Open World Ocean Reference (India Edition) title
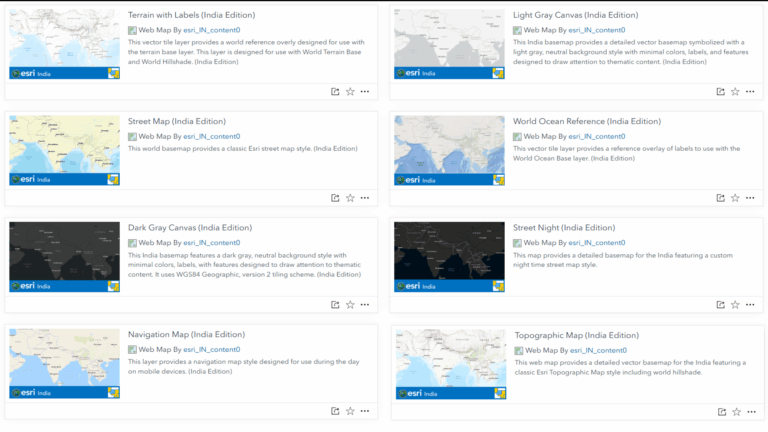 587,121
